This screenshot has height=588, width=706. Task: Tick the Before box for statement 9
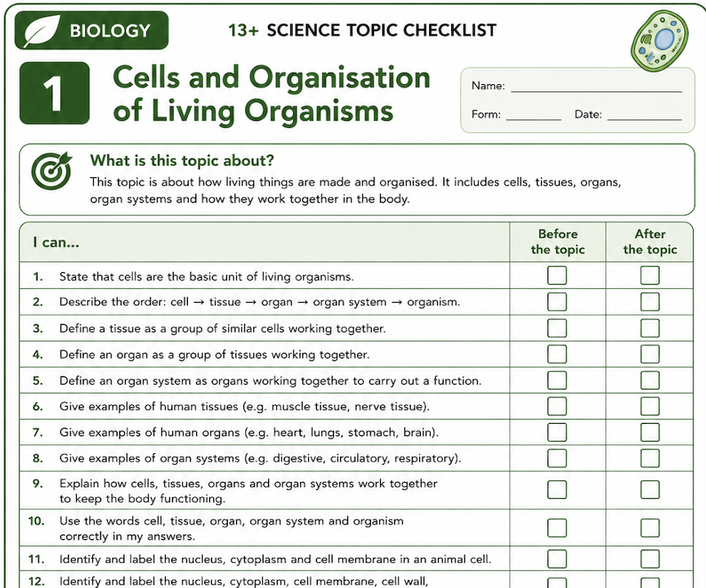(557, 489)
